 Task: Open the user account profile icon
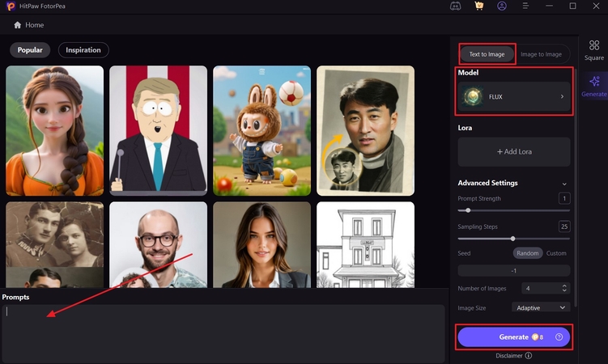502,6
